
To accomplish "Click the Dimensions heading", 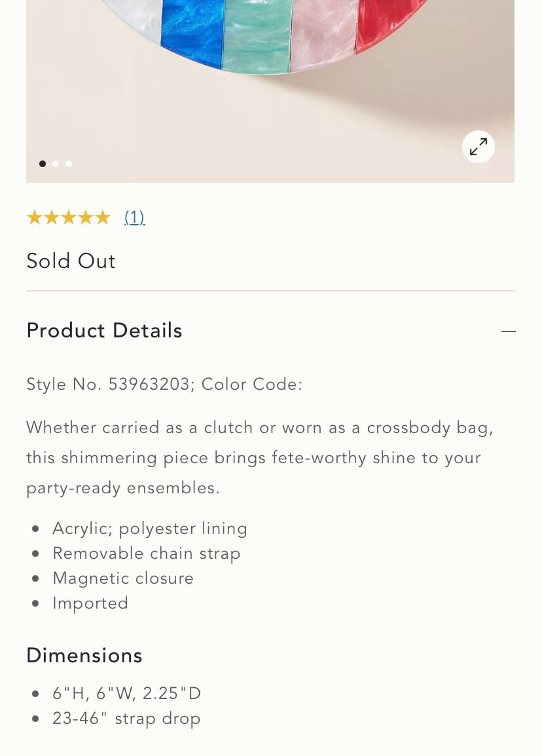I will (x=84, y=656).
